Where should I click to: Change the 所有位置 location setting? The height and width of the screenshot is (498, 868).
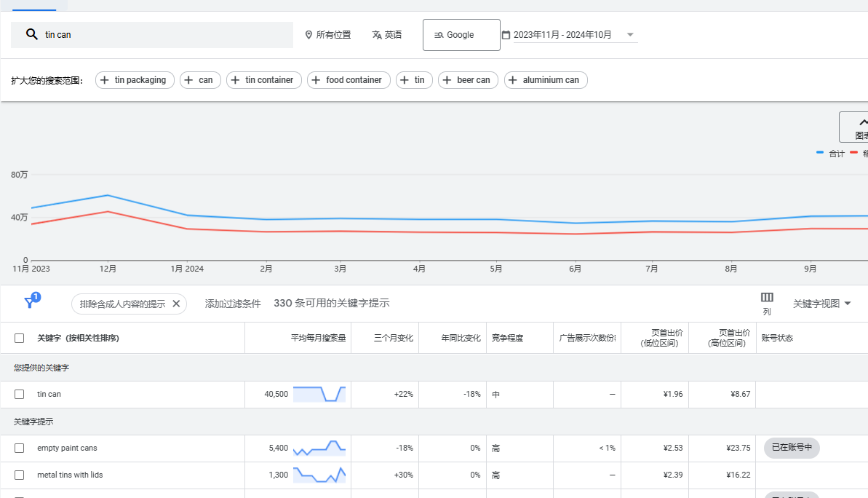[328, 35]
